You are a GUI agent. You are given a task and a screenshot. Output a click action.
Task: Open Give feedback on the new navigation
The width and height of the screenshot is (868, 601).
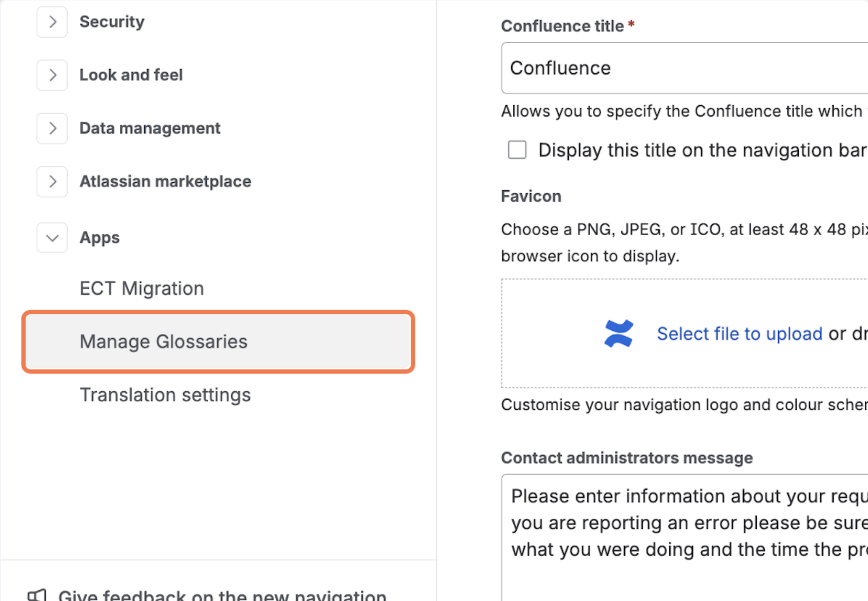[x=222, y=595]
